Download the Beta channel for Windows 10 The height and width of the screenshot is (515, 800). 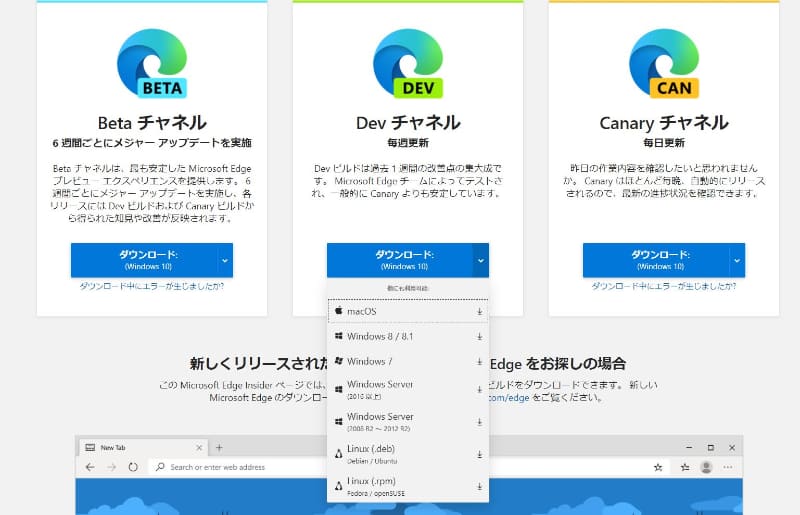(144, 260)
